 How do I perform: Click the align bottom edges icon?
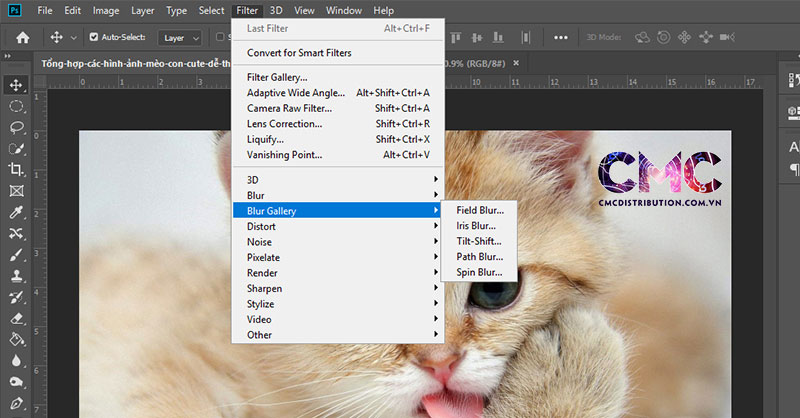coord(498,37)
